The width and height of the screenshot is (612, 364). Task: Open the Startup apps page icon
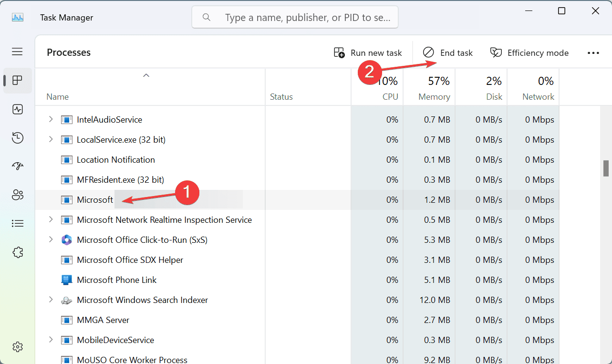click(x=18, y=166)
